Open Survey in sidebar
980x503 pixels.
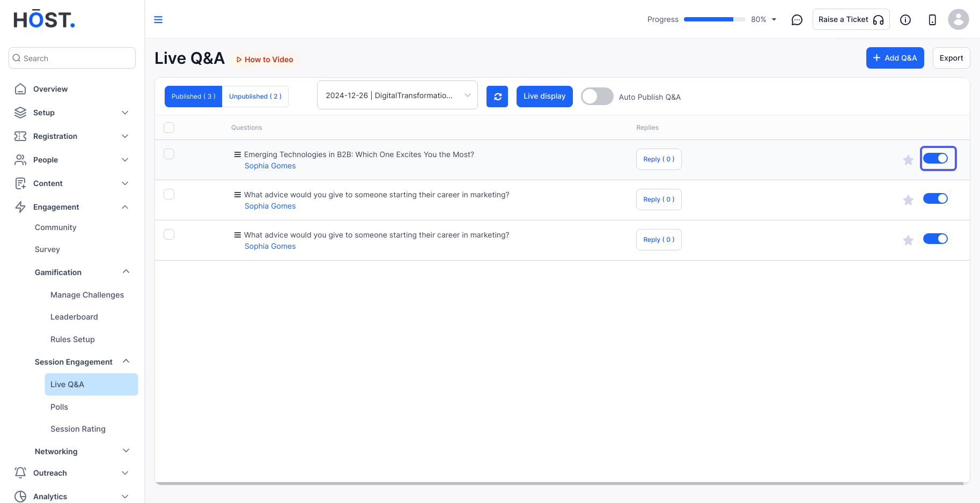click(47, 249)
